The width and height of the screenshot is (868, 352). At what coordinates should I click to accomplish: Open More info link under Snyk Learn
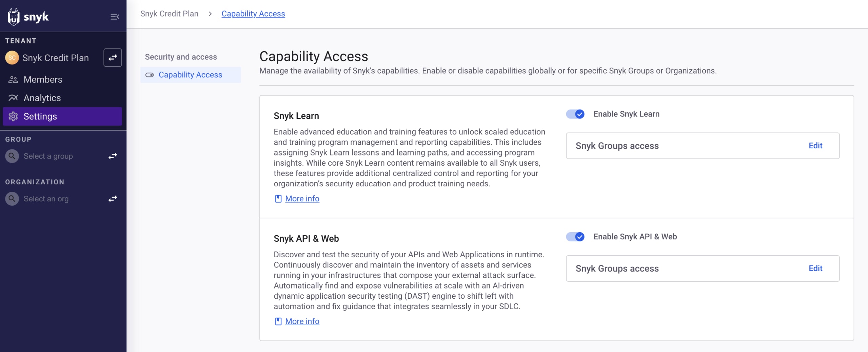(302, 199)
